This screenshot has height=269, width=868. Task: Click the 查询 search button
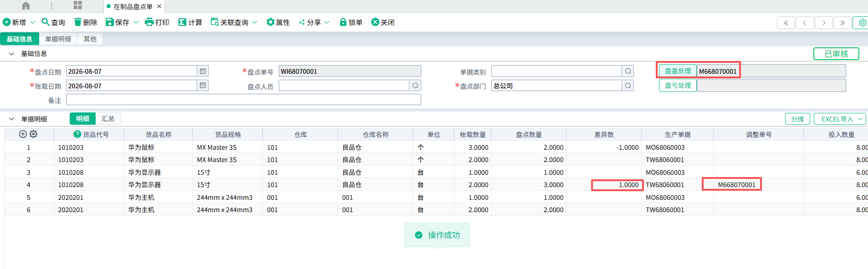click(53, 22)
